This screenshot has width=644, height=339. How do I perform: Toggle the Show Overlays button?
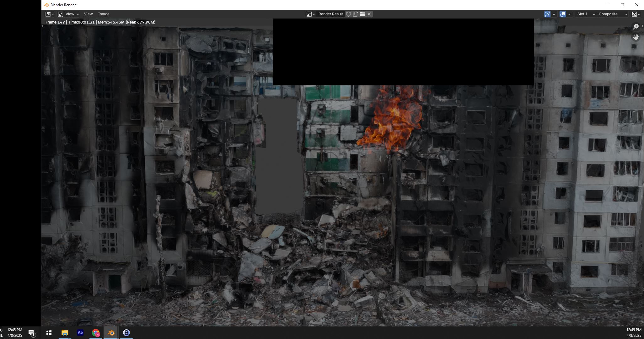pos(563,14)
